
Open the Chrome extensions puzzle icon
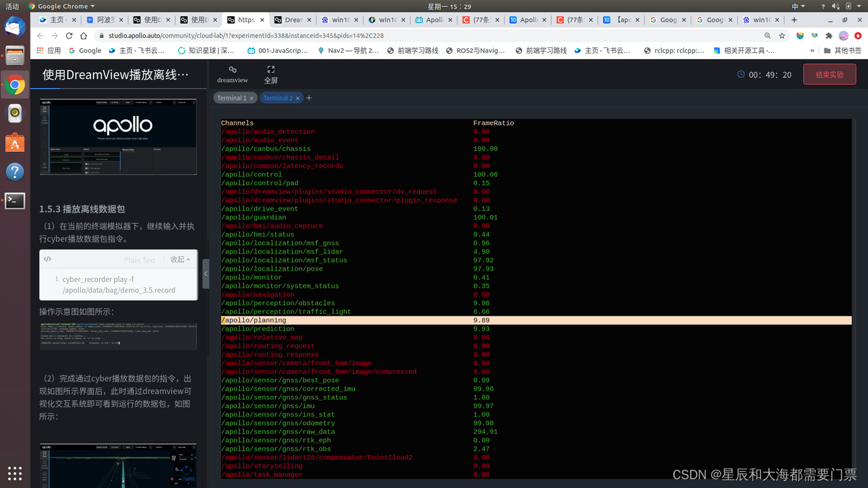829,35
